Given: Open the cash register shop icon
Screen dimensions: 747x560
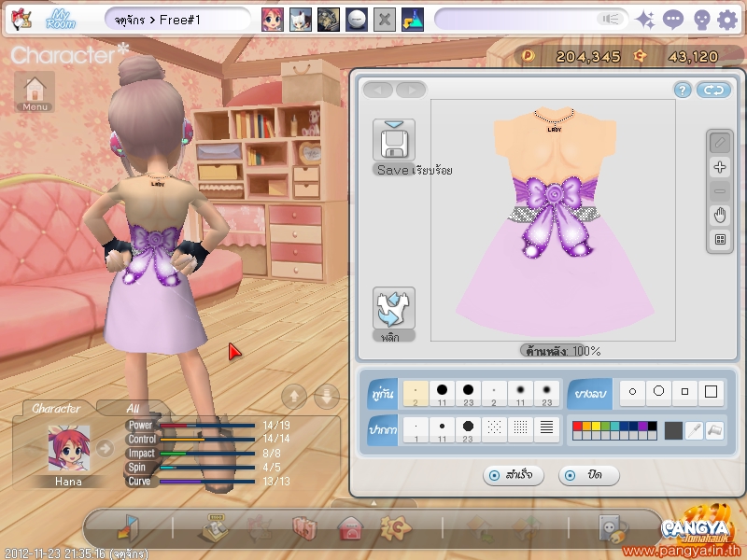Looking at the screenshot, I should pos(217,527).
